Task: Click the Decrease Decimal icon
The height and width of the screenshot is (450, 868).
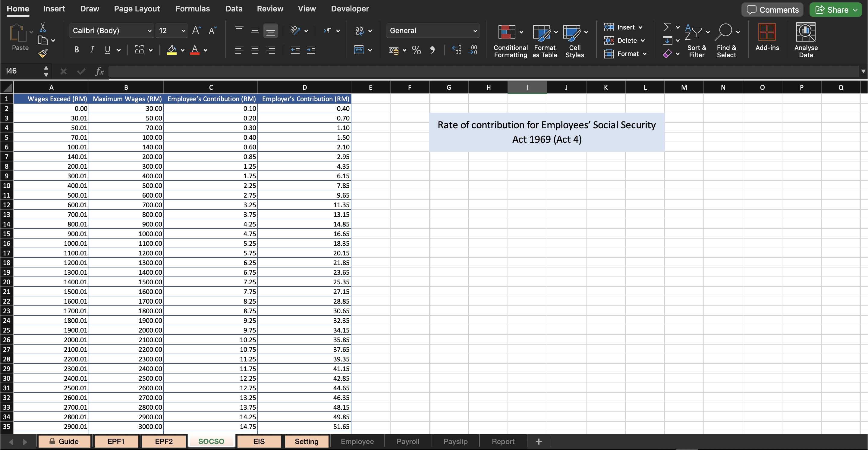Action: pos(472,50)
